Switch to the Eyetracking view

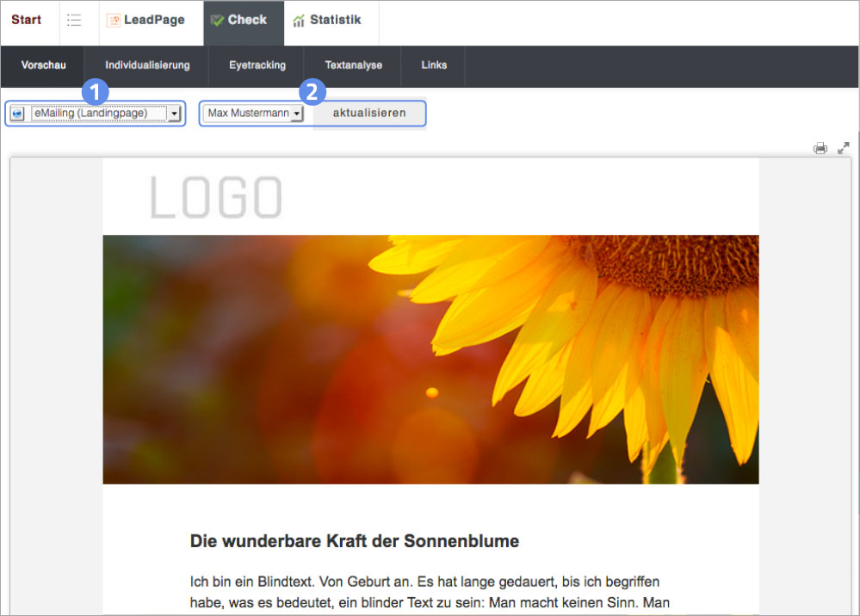257,65
